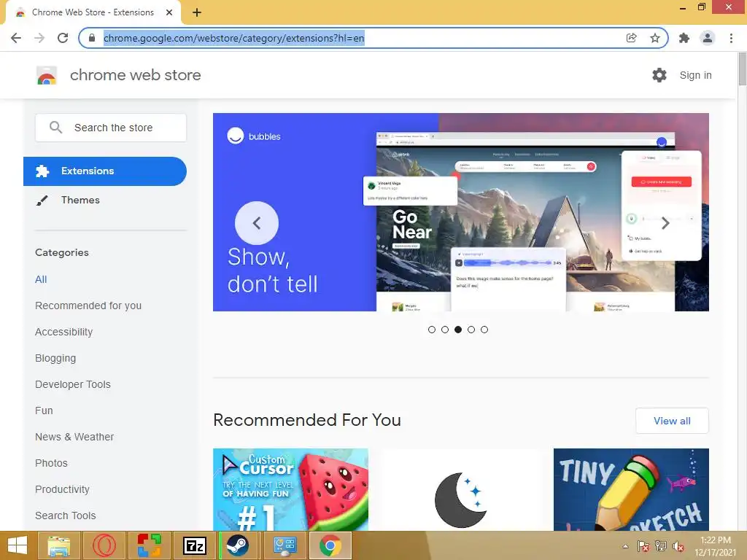Open the Blogging category

55,358
